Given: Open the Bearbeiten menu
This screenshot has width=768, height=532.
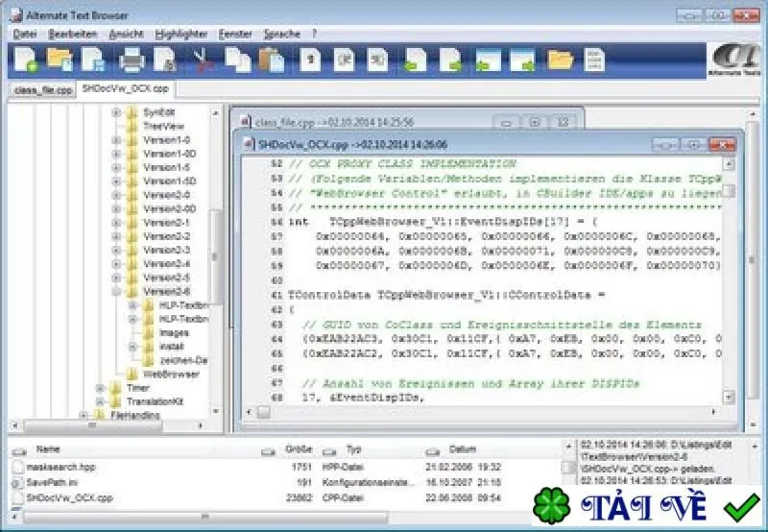Looking at the screenshot, I should tap(73, 34).
